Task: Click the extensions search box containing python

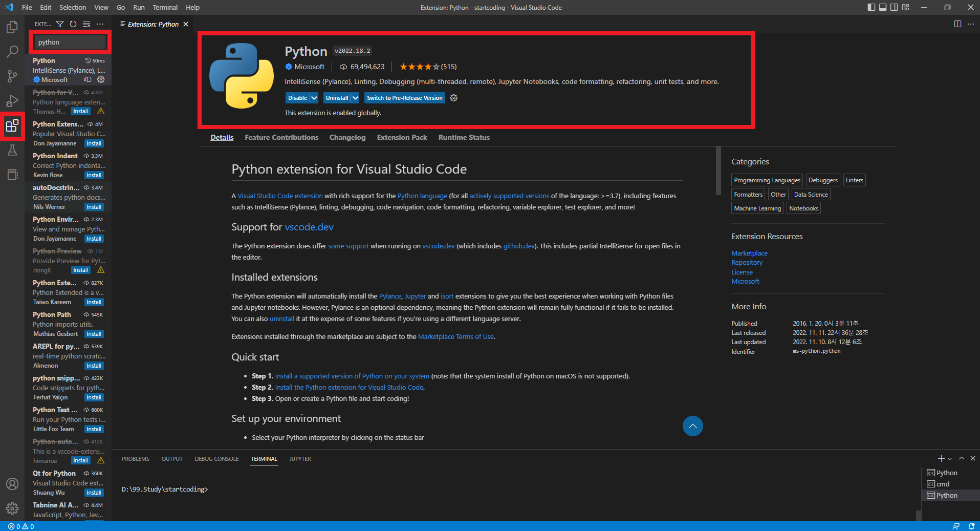Action: [x=70, y=42]
